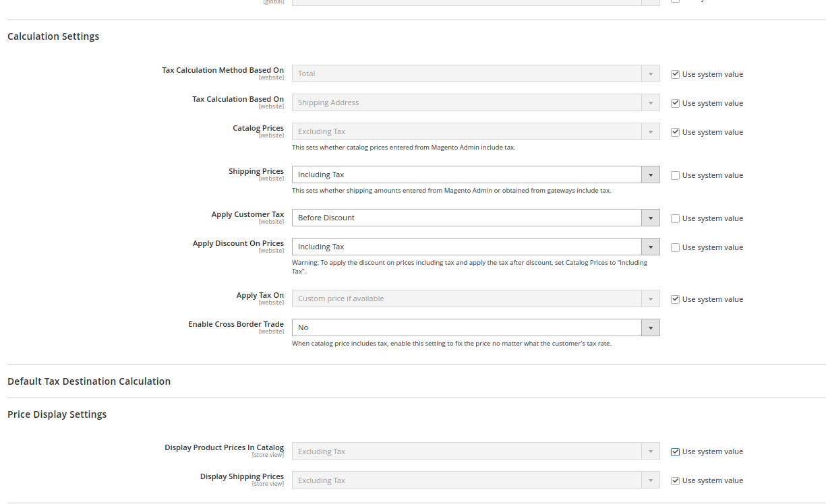Expand the Default Tax Destination Calculation section
This screenshot has width=826, height=504.
point(89,381)
